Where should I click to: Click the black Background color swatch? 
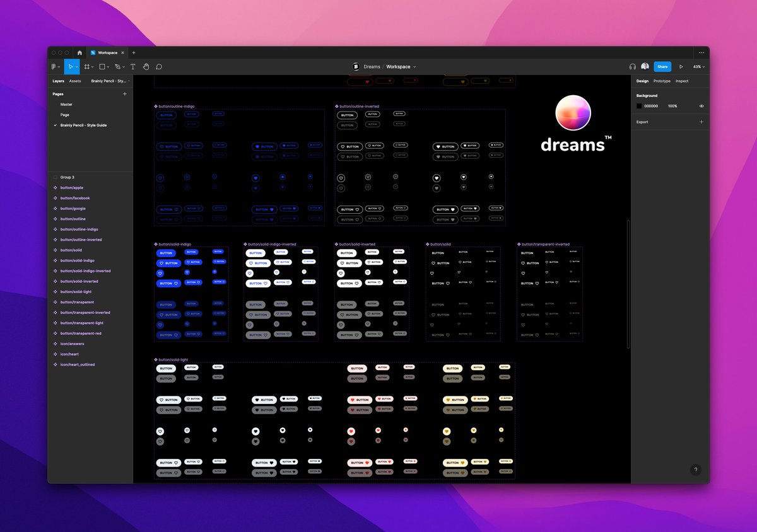pyautogui.click(x=639, y=106)
